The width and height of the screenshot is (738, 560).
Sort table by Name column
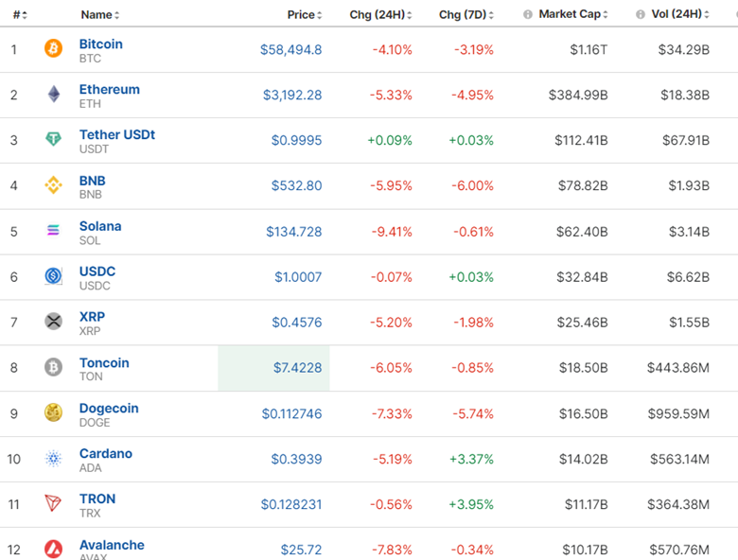click(99, 15)
